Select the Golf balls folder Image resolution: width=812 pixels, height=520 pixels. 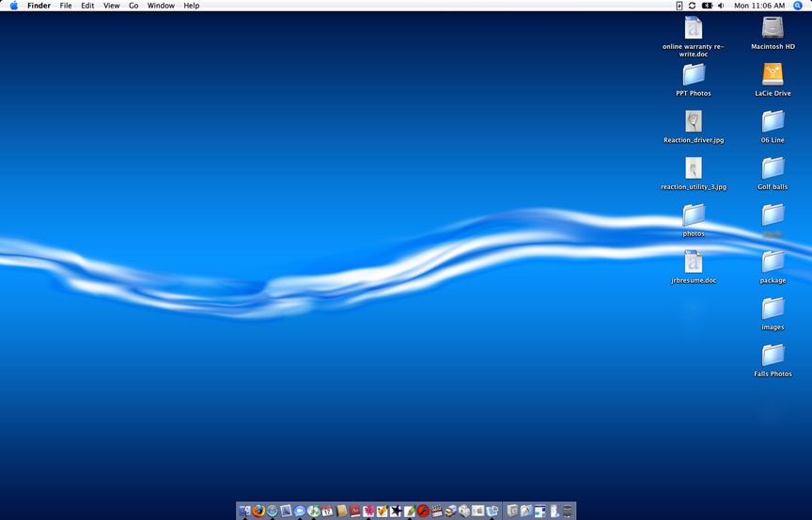click(773, 167)
